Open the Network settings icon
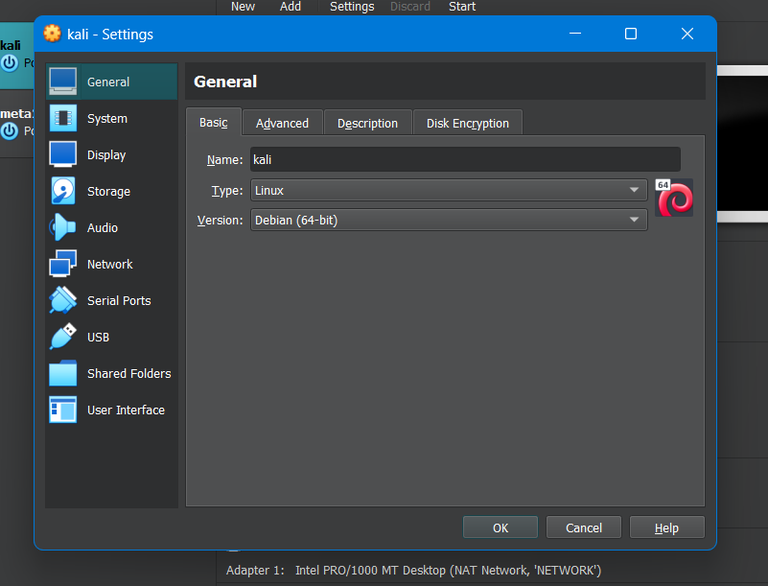 click(x=63, y=264)
